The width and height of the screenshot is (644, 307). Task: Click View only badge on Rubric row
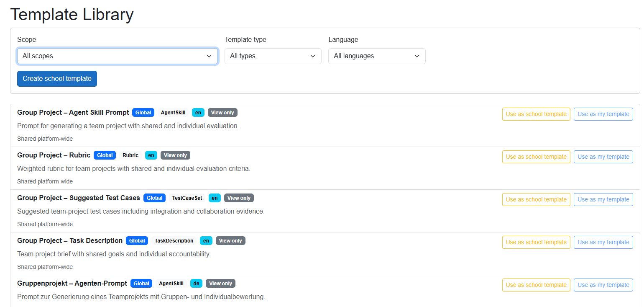[x=175, y=155]
